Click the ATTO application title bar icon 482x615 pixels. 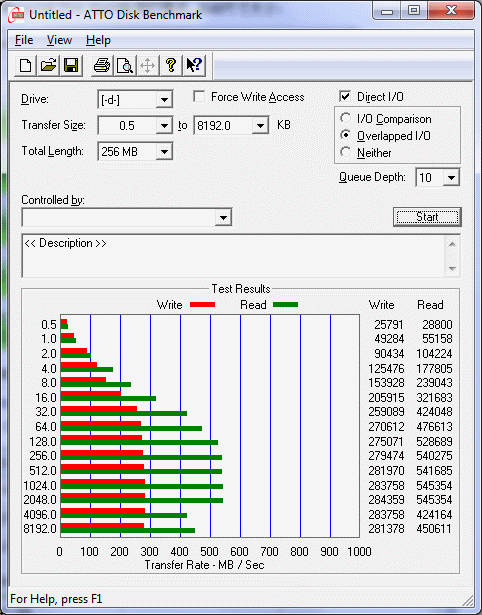[16, 15]
